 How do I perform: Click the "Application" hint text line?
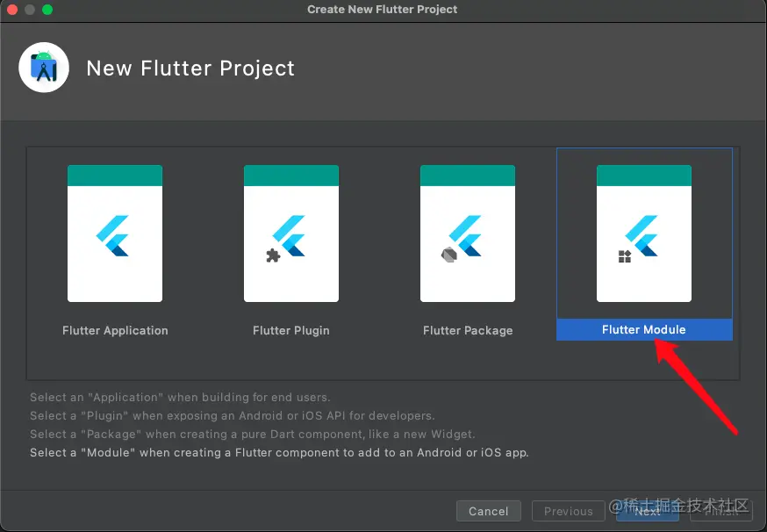point(180,397)
